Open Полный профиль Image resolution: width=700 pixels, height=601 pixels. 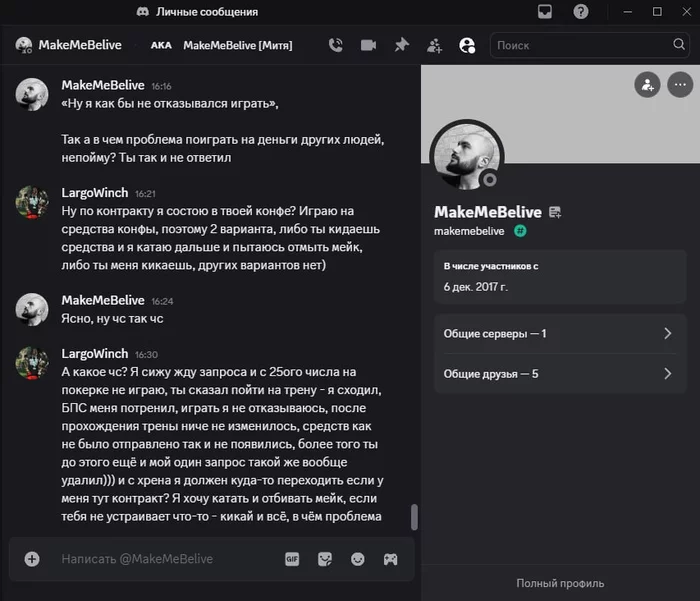[x=560, y=583]
